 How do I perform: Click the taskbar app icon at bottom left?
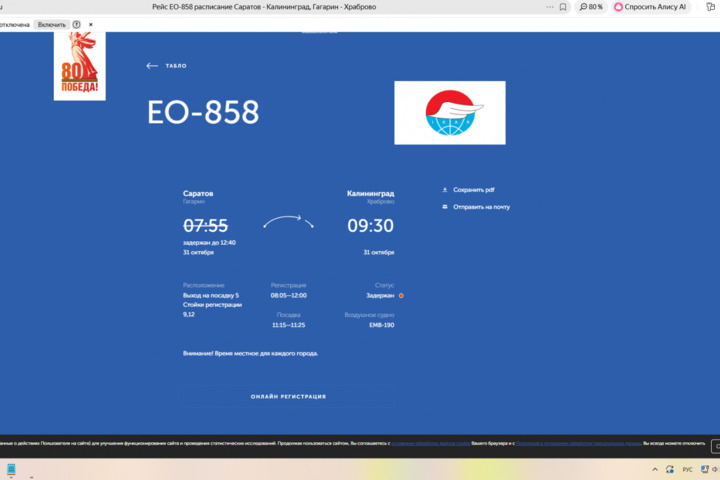pyautogui.click(x=9, y=469)
